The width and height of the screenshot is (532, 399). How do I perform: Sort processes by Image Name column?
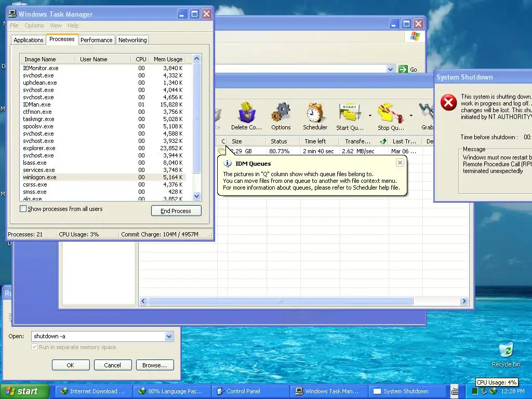47,59
